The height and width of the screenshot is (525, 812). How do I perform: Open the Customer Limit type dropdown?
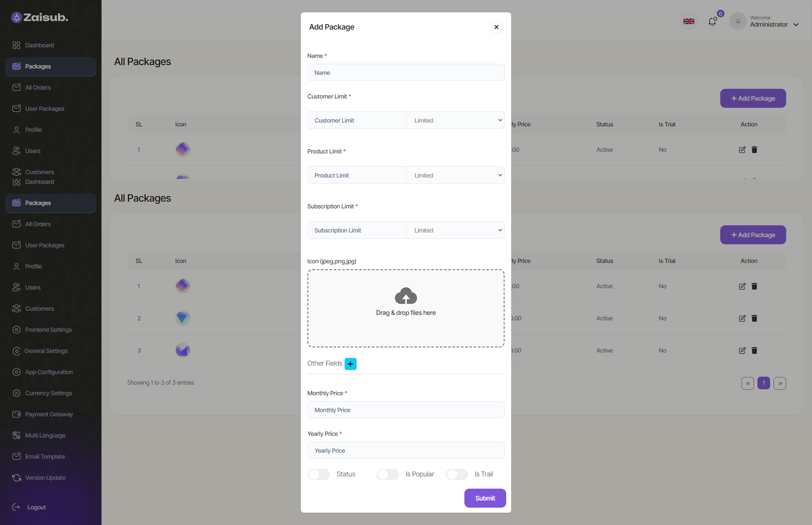455,120
